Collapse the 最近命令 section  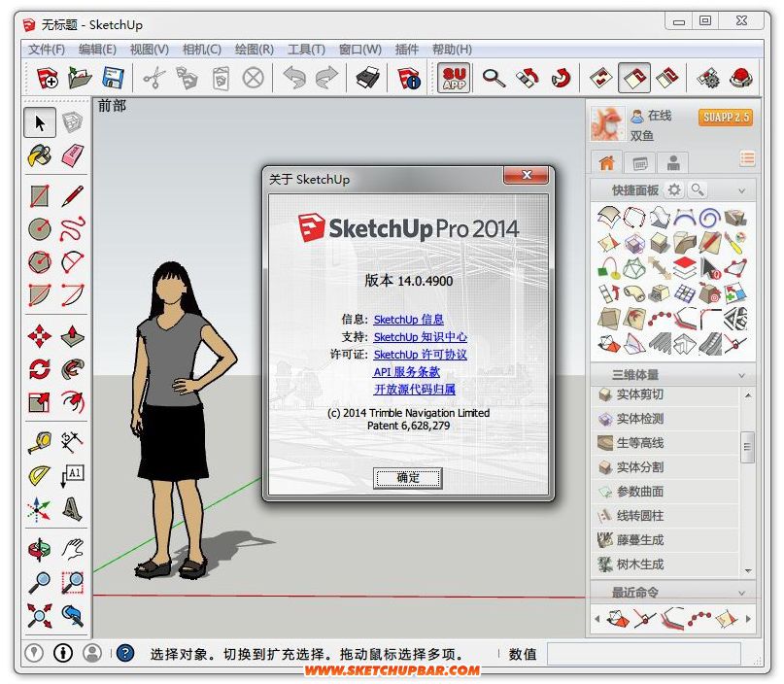coord(741,593)
